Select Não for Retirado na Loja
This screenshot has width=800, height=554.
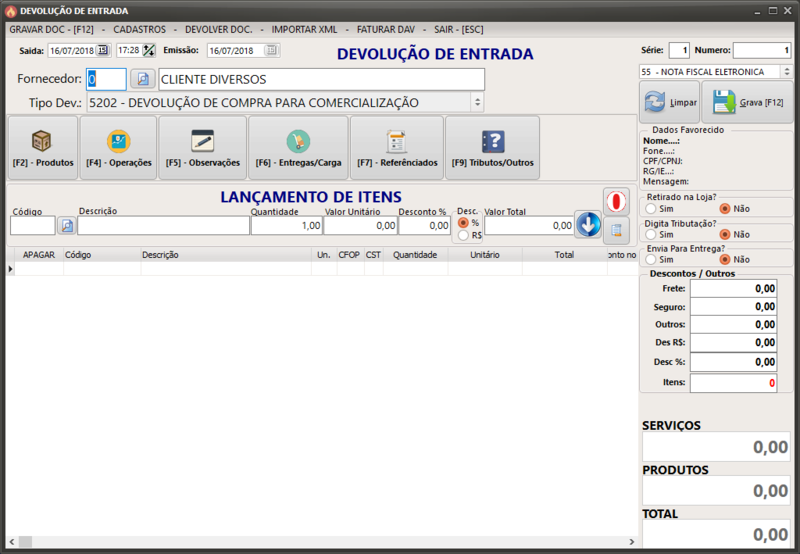725,209
